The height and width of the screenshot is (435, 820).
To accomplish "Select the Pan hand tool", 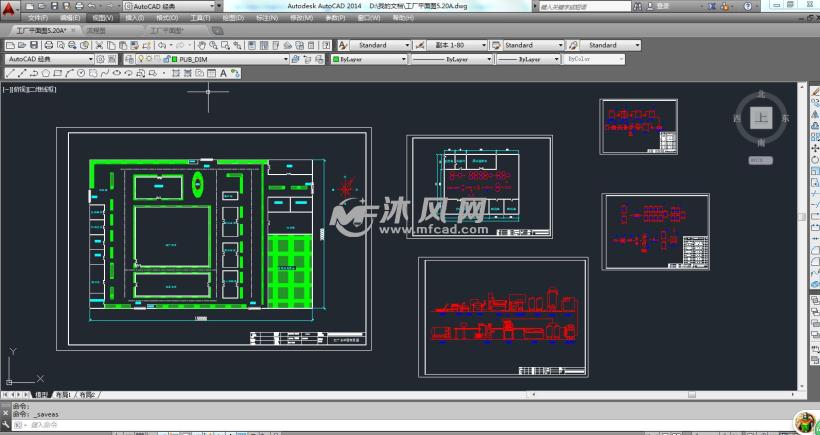I will pos(202,45).
